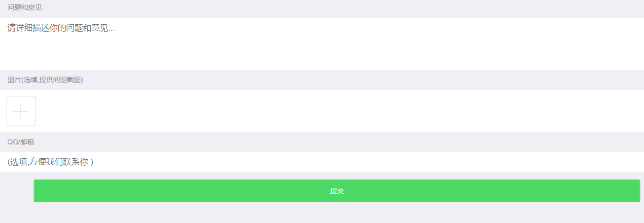Open the screenshot upload box with plus sign

[x=21, y=111]
